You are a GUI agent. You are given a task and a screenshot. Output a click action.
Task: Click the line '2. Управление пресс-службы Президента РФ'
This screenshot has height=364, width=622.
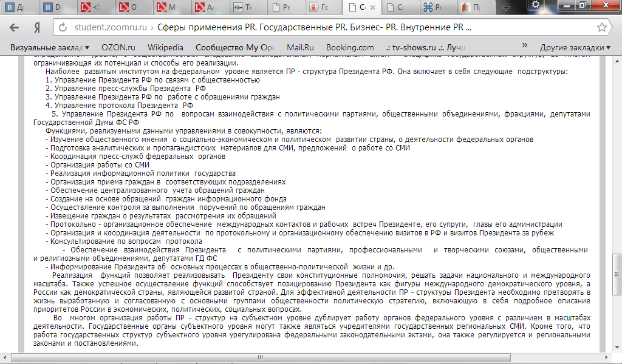[x=125, y=89]
